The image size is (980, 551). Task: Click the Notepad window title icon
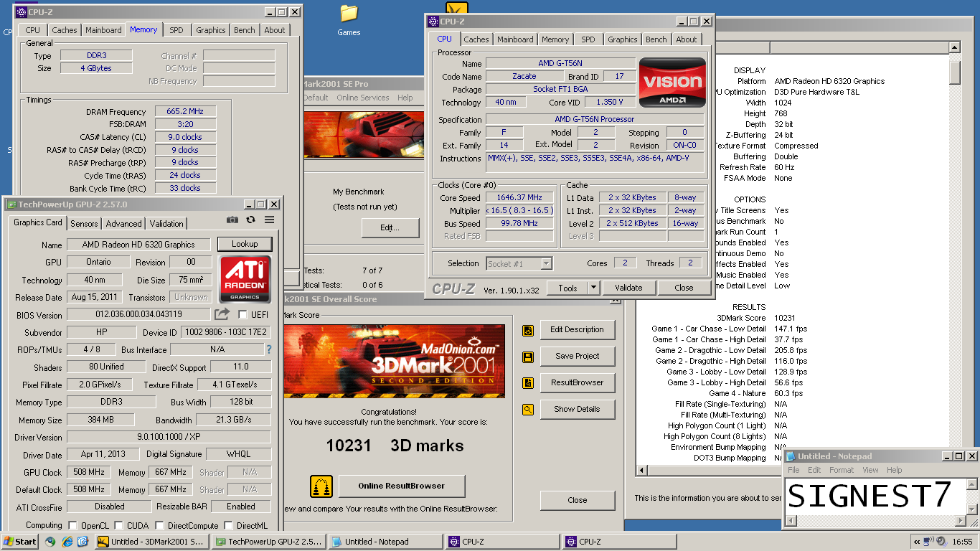coord(791,456)
